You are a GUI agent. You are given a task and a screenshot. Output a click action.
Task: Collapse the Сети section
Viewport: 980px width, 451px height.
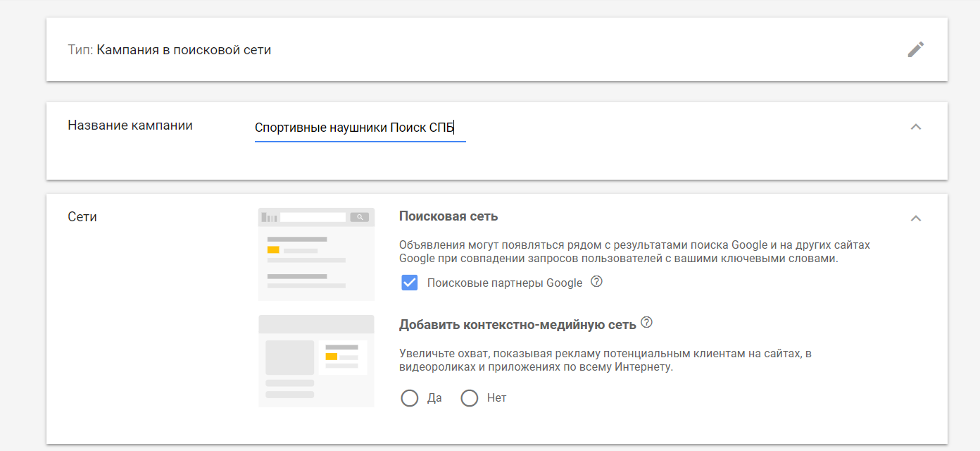(916, 218)
